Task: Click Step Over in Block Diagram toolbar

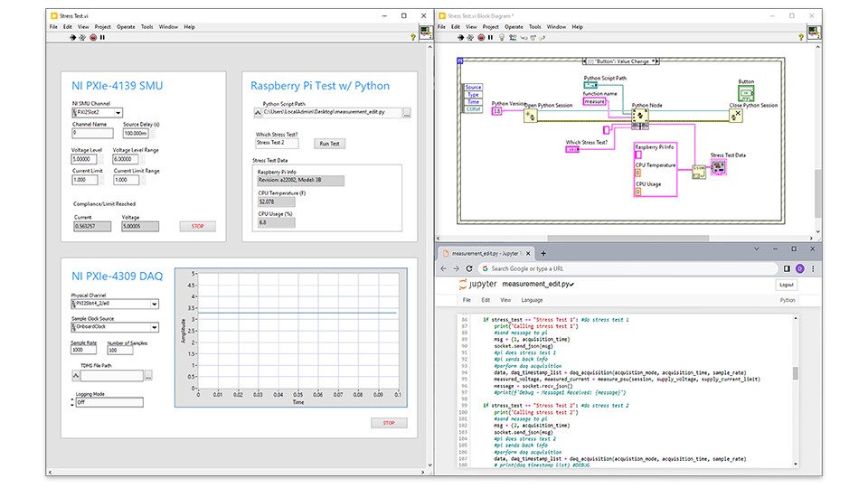Action: coord(533,38)
